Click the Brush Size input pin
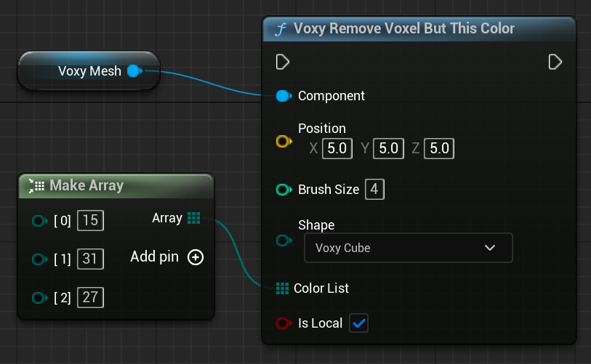The width and height of the screenshot is (591, 364). [284, 190]
